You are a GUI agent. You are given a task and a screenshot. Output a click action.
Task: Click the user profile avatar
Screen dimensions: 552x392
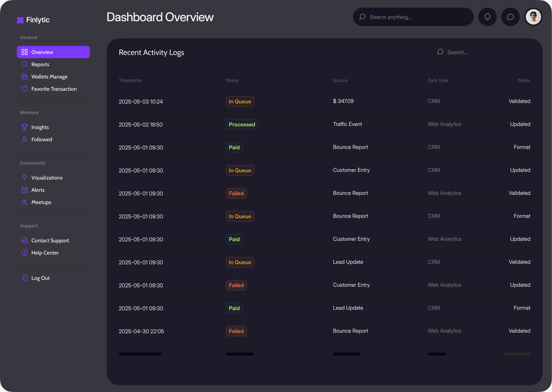tap(533, 17)
